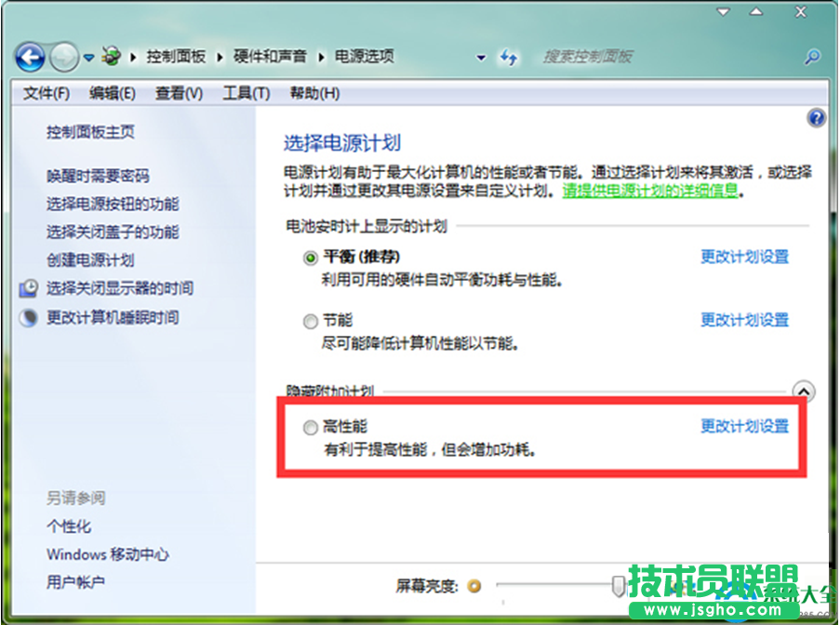Enable the 高性能 power plan
Screen dimensions: 840x625
pos(308,428)
